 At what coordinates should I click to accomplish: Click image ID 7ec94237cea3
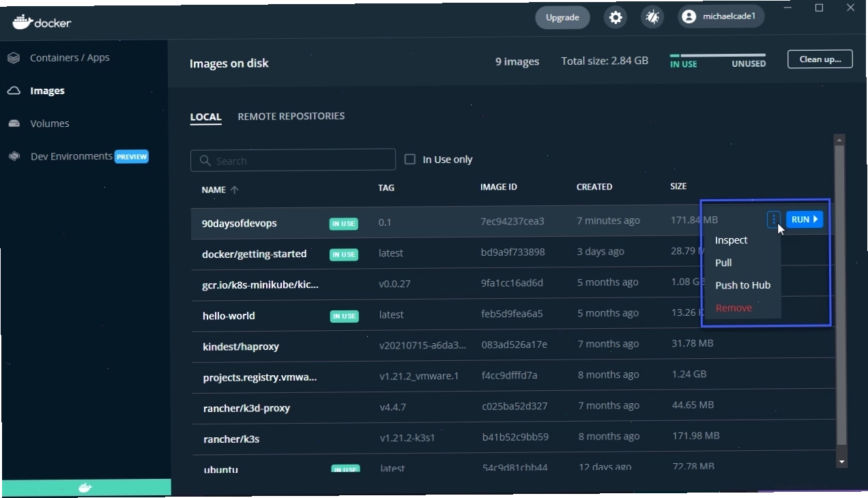(512, 221)
